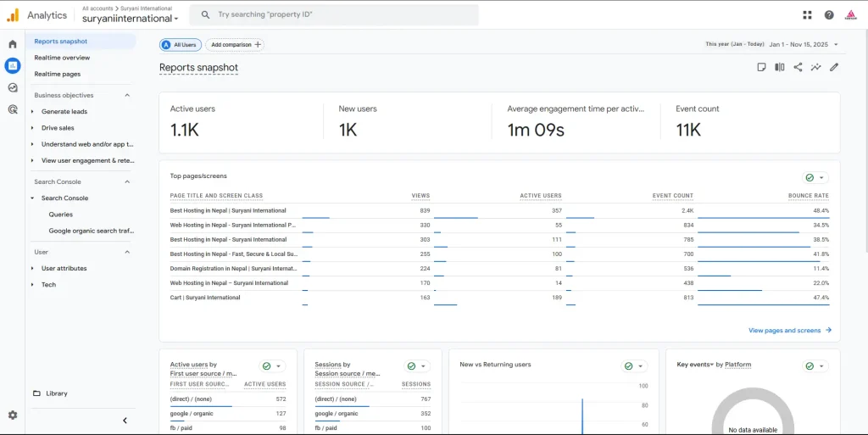This screenshot has width=868, height=435.
Task: Select the Reports icon in left rail
Action: tap(13, 66)
